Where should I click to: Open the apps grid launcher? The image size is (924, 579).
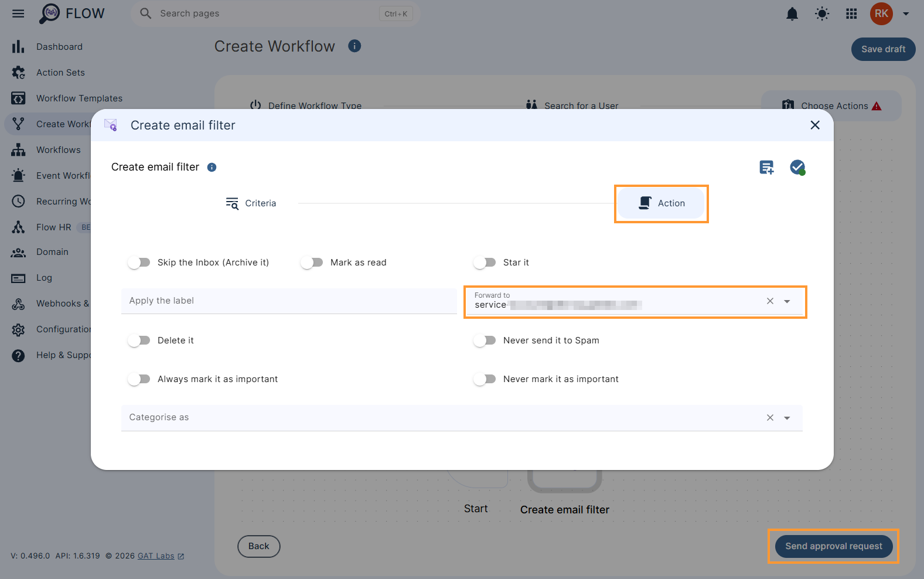tap(851, 13)
